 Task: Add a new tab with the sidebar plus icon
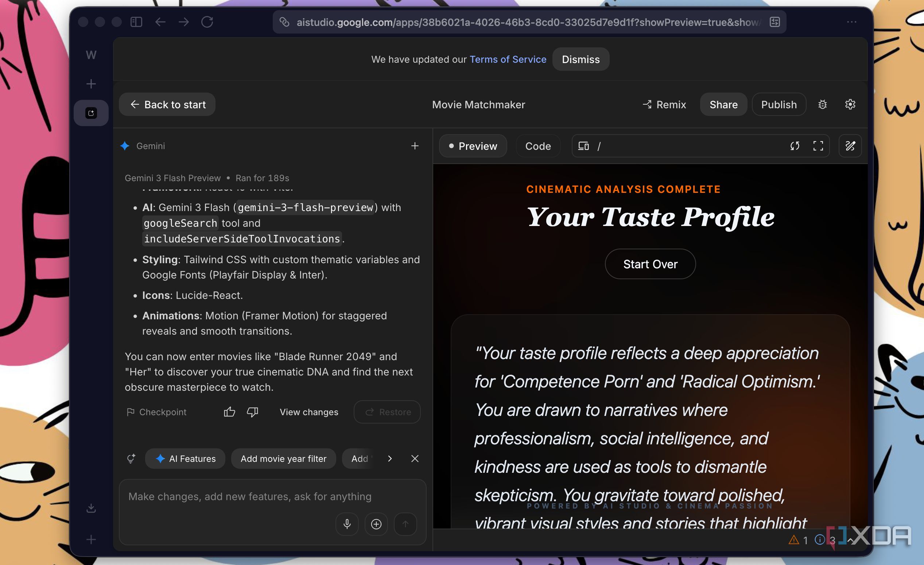(x=91, y=84)
